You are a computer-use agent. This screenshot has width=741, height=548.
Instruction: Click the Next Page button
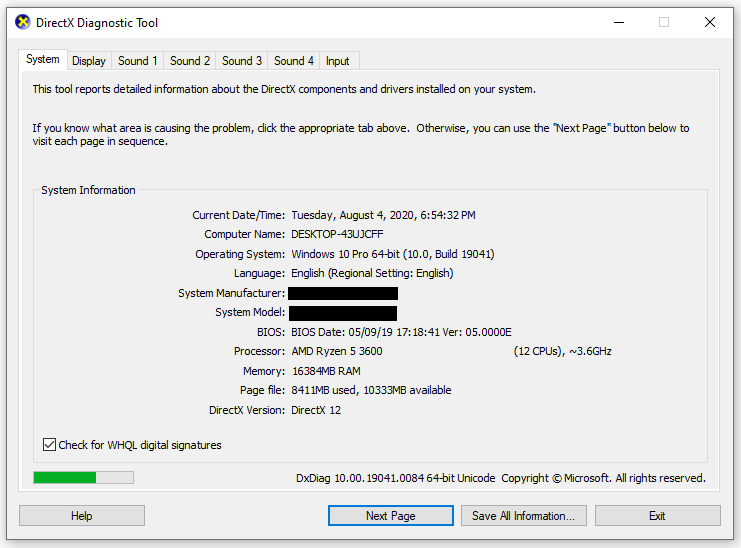click(x=391, y=515)
